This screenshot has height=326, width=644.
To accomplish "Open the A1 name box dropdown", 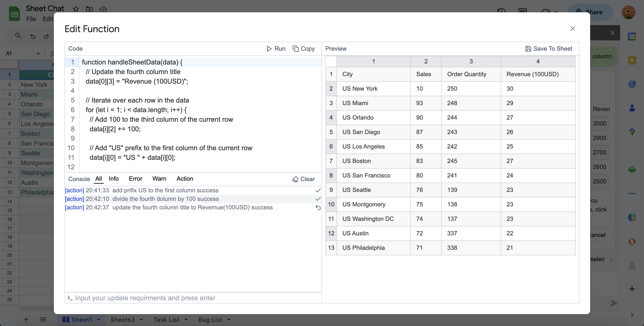I will click(x=38, y=53).
